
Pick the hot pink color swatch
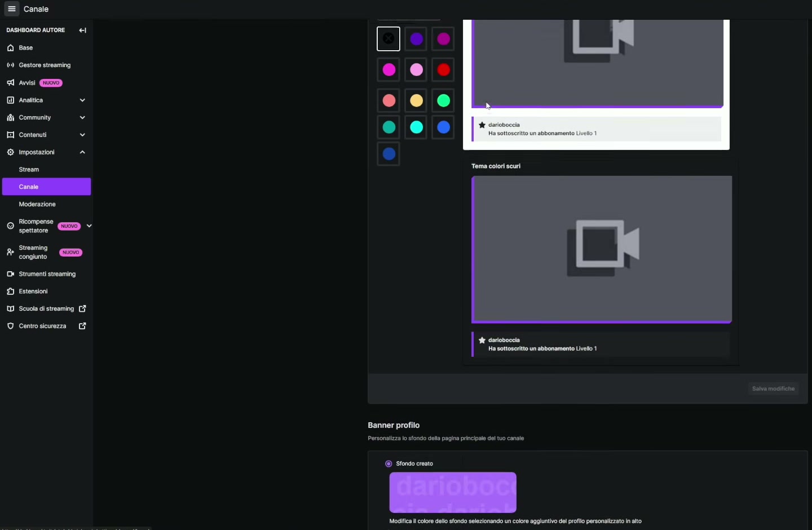[x=389, y=70]
